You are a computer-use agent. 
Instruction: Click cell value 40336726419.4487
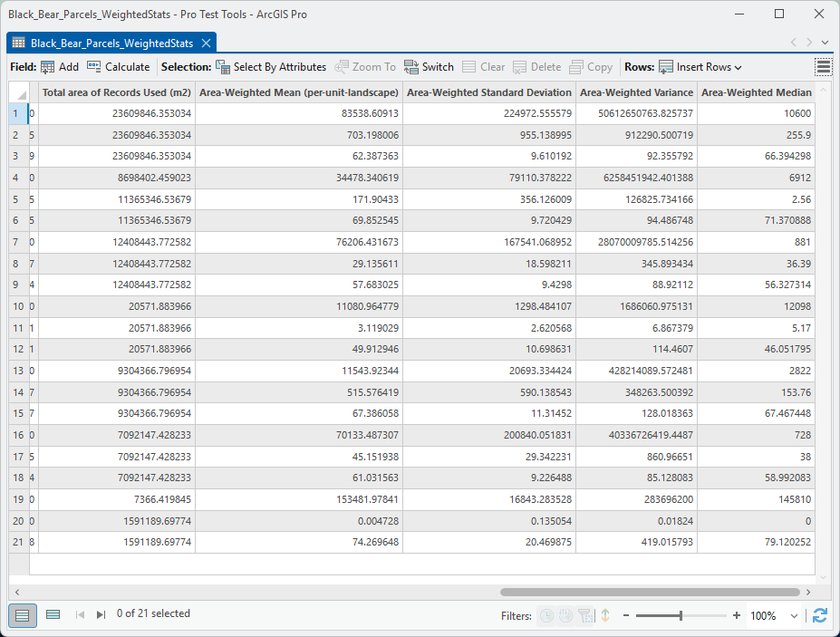click(x=636, y=435)
